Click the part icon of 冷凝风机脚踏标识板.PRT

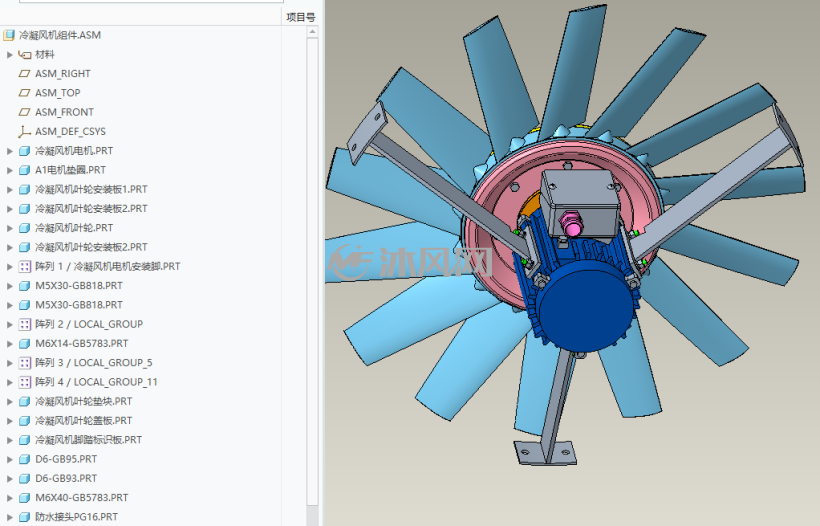click(25, 440)
